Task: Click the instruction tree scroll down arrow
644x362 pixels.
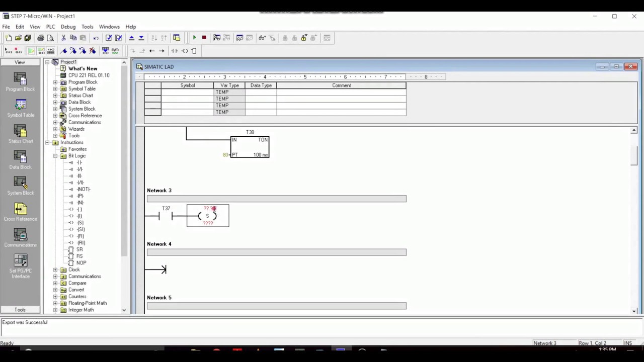Action: 124,310
